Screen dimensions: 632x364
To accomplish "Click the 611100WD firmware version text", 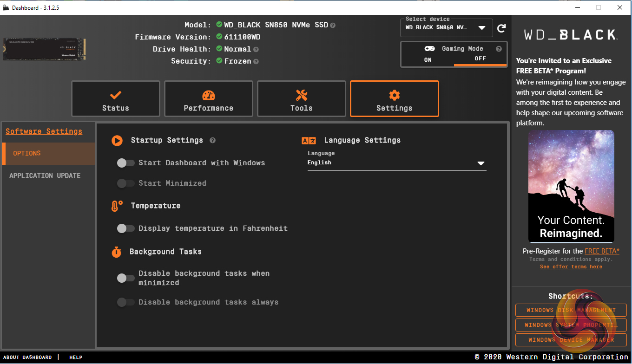I will 243,37.
